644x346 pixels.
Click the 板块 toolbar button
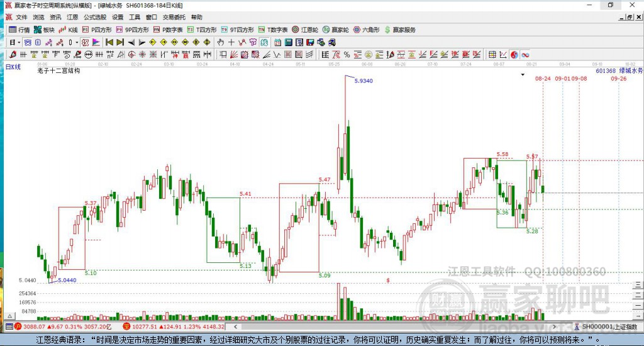(44, 30)
